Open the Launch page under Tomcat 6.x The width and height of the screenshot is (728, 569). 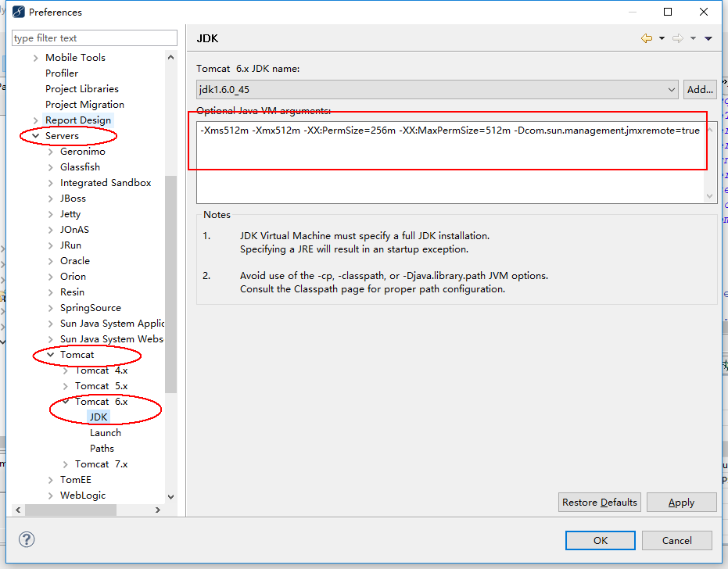(x=106, y=432)
